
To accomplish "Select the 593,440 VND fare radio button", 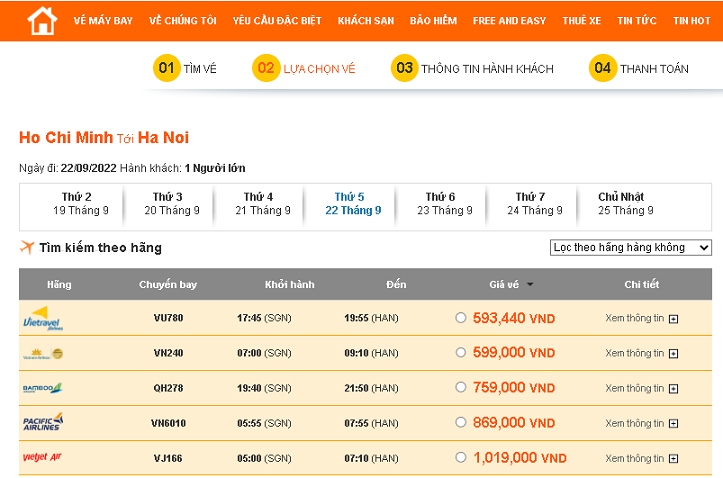I will point(461,318).
